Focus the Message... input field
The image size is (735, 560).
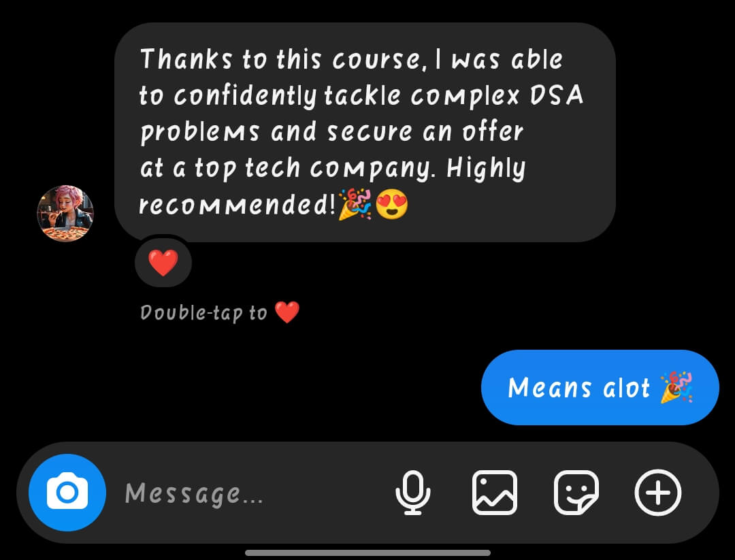tap(248, 493)
